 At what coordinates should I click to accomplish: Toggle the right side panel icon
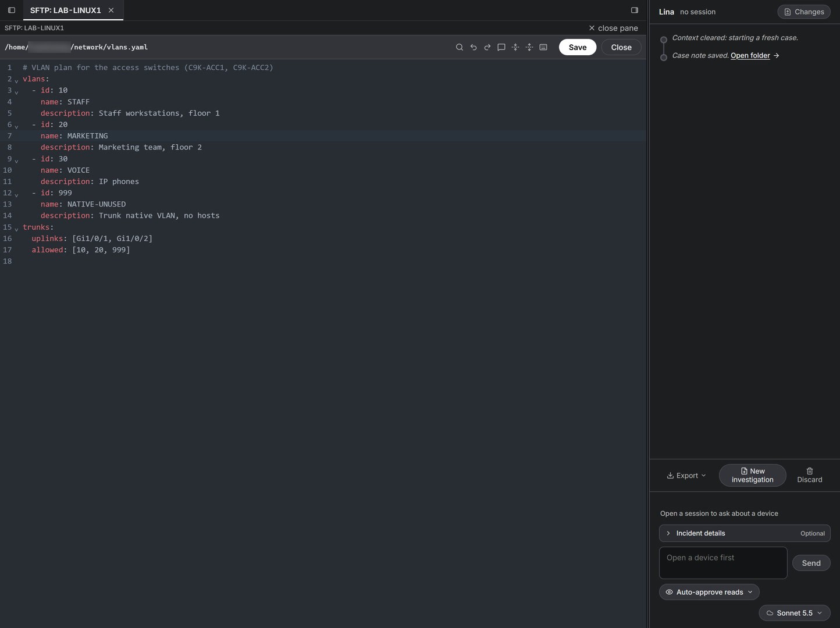(x=635, y=10)
